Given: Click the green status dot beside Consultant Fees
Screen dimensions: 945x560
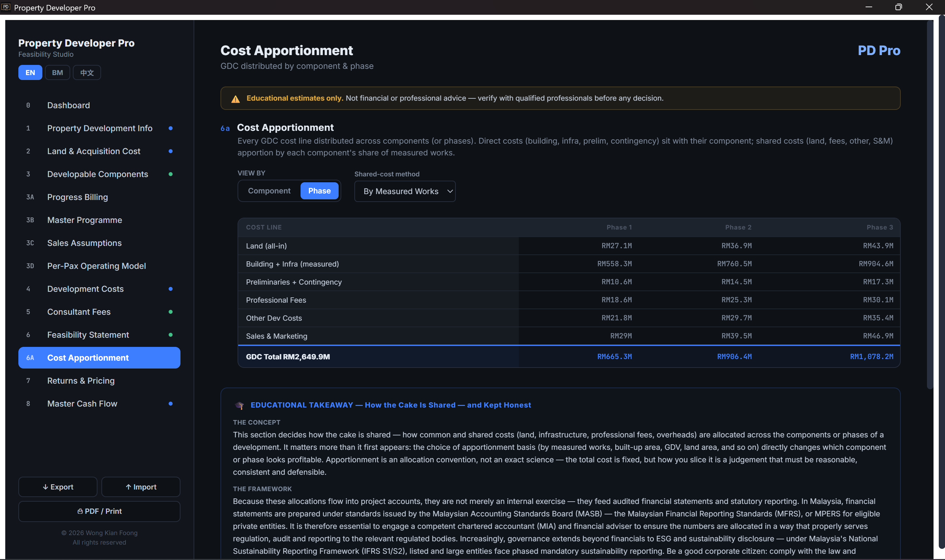Looking at the screenshot, I should pyautogui.click(x=171, y=312).
